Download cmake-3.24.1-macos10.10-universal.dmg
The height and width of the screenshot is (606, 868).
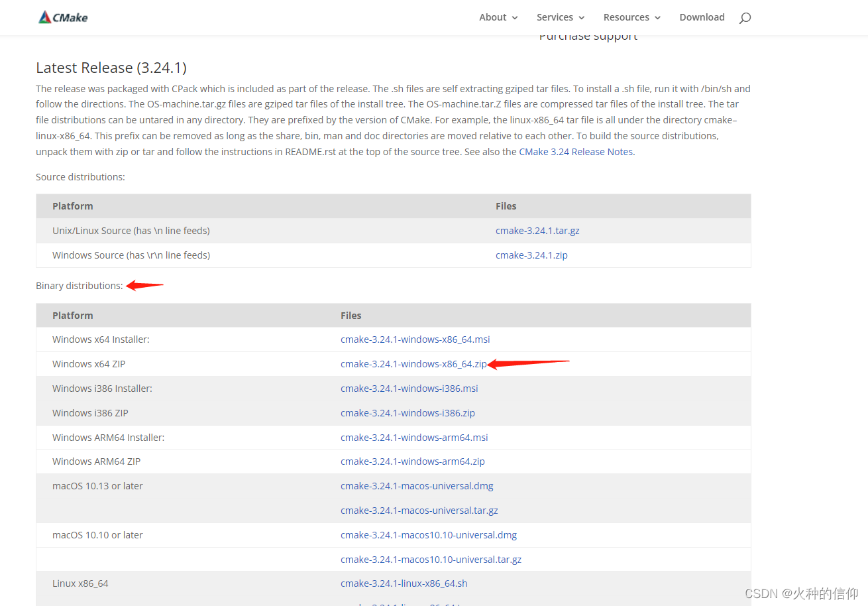pyautogui.click(x=429, y=535)
